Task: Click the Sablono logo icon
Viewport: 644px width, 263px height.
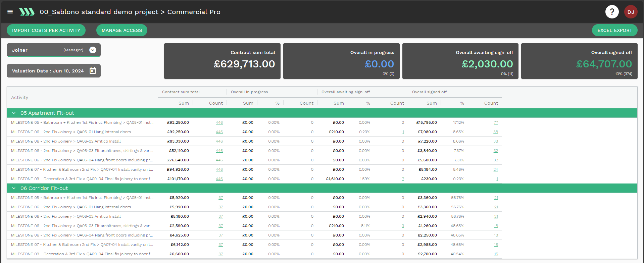Action: [x=27, y=12]
